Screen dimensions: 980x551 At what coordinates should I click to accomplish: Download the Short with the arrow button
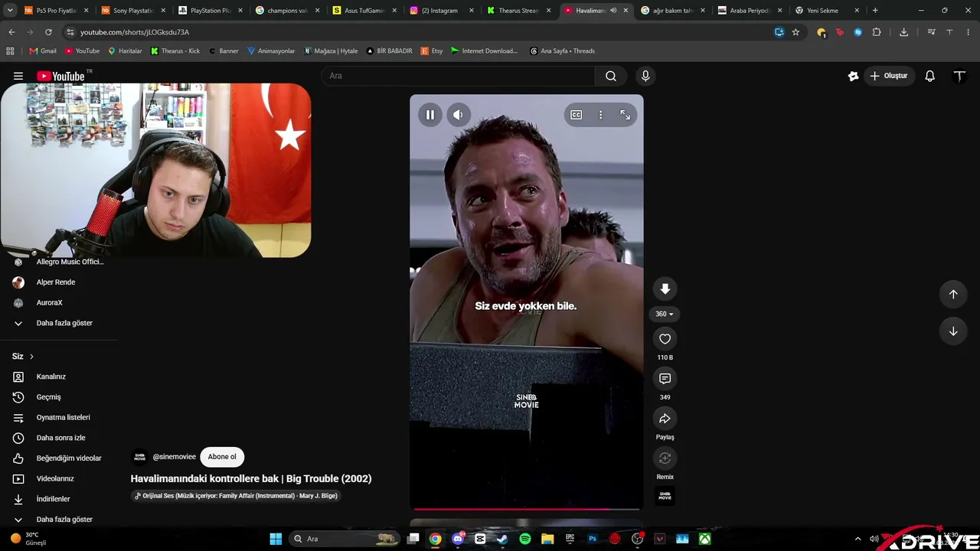[x=665, y=289]
